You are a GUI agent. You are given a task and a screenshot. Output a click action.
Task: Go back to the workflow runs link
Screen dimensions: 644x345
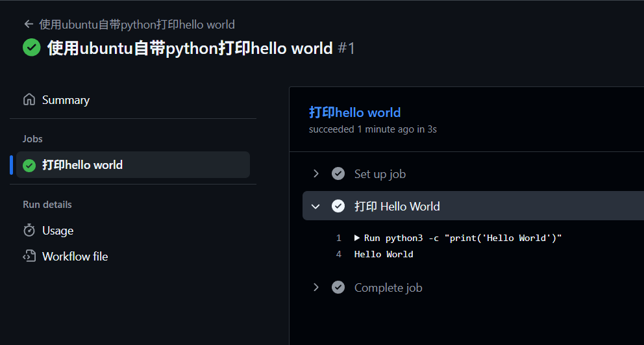click(x=137, y=25)
